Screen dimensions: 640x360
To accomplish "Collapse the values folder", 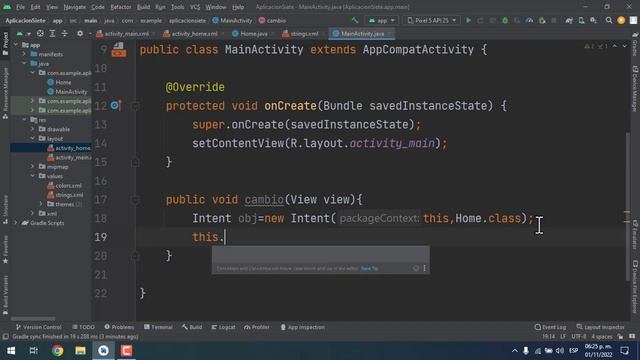I will (x=33, y=176).
